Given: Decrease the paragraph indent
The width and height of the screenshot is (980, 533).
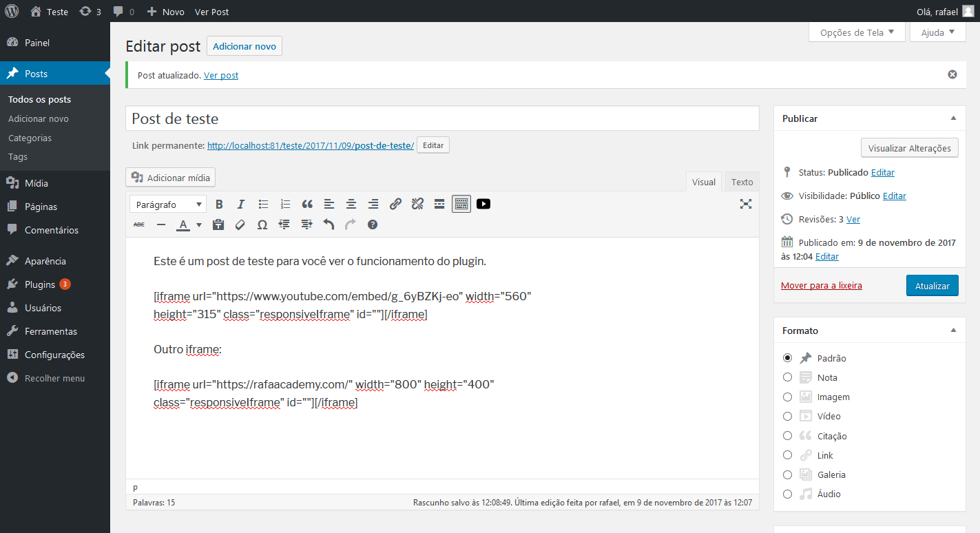Looking at the screenshot, I should pyautogui.click(x=284, y=224).
